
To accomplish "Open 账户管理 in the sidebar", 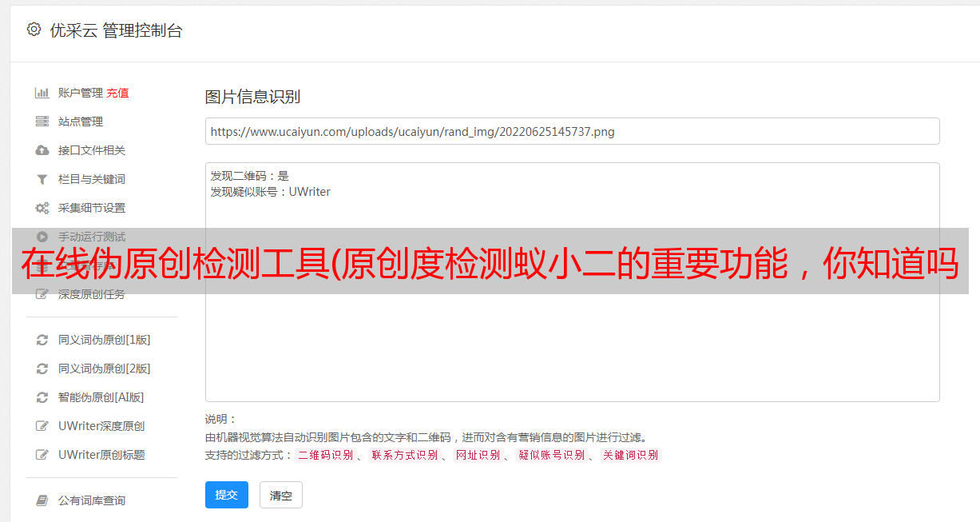I will (x=80, y=93).
